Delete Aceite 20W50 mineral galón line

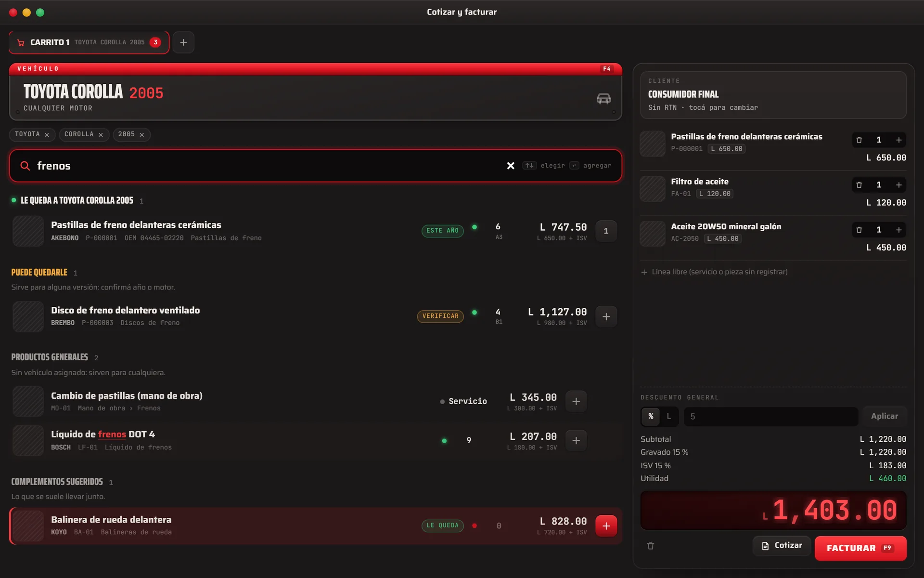859,230
